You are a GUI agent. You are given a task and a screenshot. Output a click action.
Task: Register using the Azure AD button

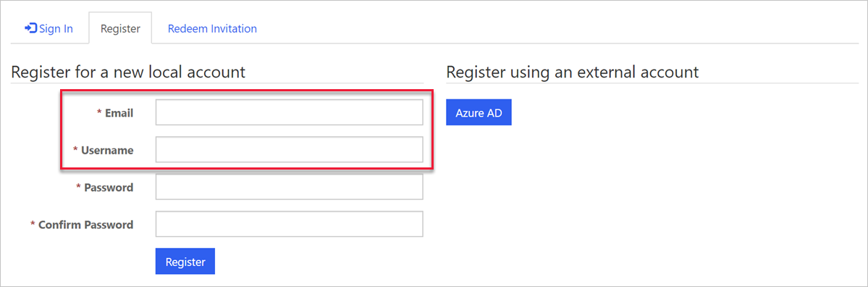(479, 112)
